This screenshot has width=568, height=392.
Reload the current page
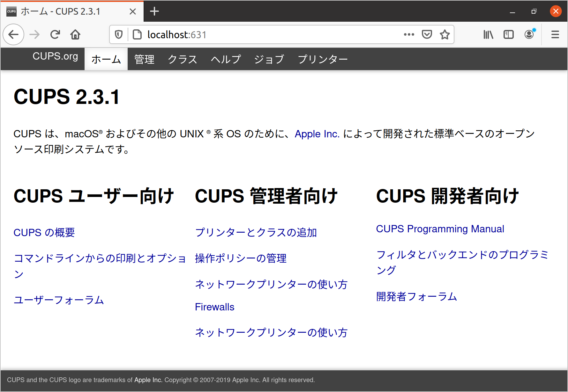[x=55, y=34]
